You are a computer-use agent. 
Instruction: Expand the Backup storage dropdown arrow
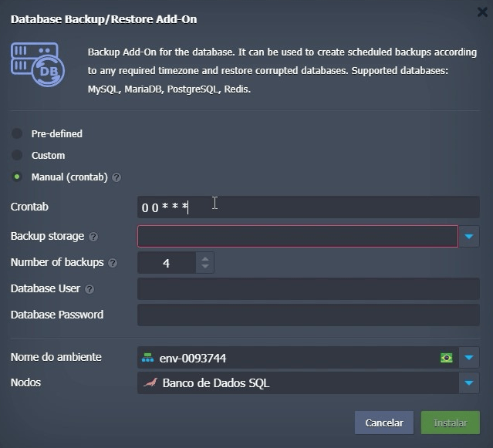469,236
